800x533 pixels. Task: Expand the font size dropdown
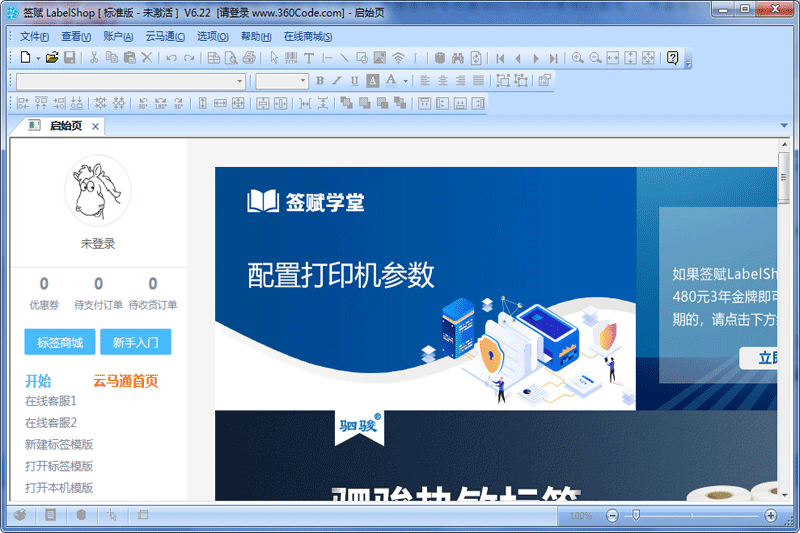coord(303,81)
